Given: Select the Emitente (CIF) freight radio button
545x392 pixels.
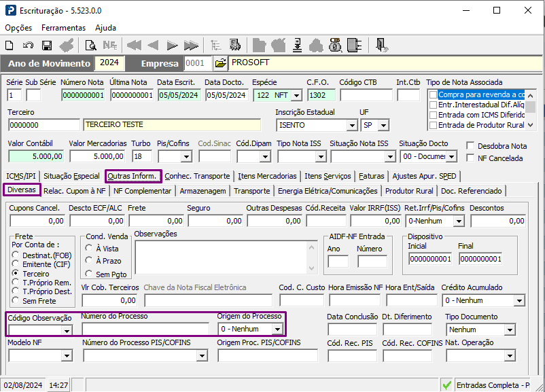Looking at the screenshot, I should click(17, 264).
